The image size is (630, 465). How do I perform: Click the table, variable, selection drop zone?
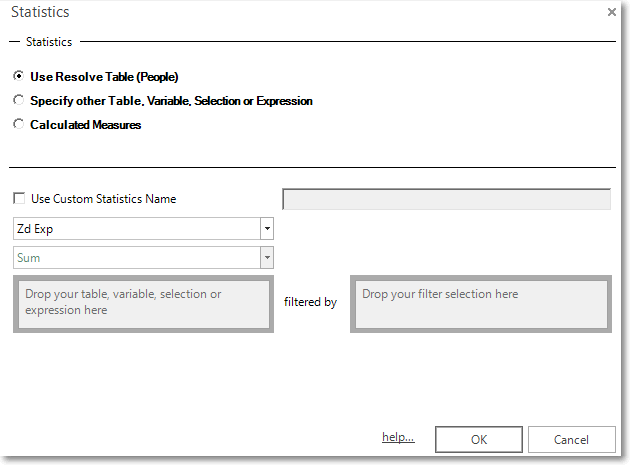(143, 304)
